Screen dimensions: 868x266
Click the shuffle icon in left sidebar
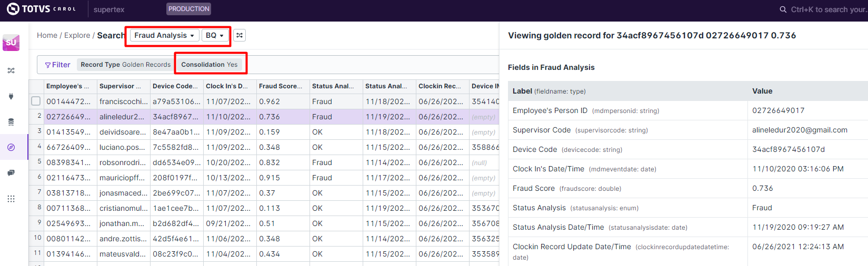(x=11, y=70)
